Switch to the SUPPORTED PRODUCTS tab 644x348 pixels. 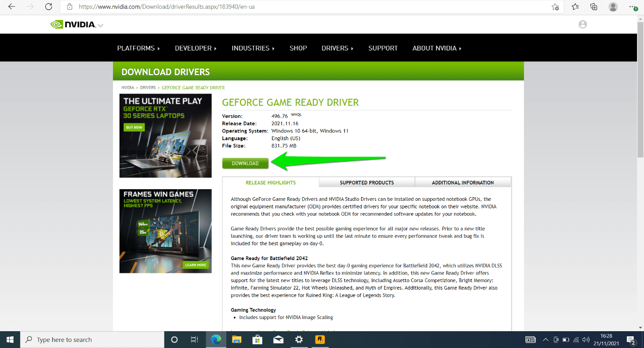367,183
